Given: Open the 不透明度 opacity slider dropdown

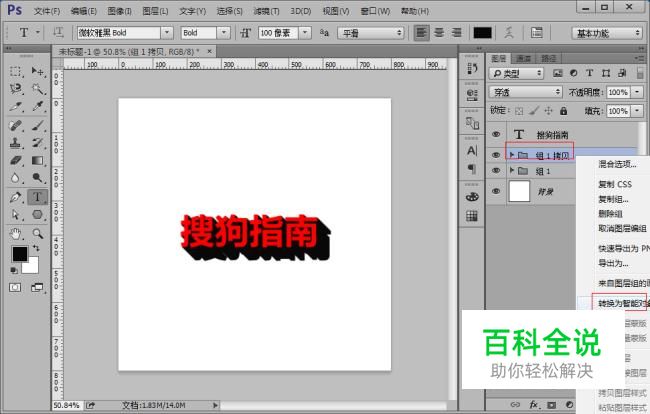Looking at the screenshot, I should (637, 92).
